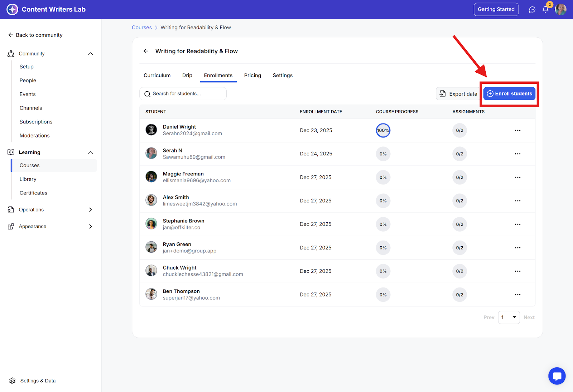Click the Community section icon
Image resolution: width=573 pixels, height=392 pixels.
[11, 54]
